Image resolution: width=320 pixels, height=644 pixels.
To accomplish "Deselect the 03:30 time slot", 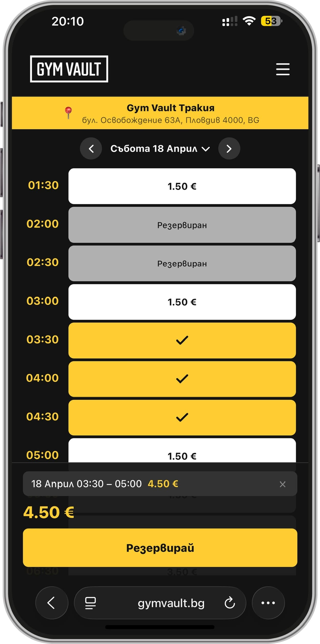I will pos(182,340).
